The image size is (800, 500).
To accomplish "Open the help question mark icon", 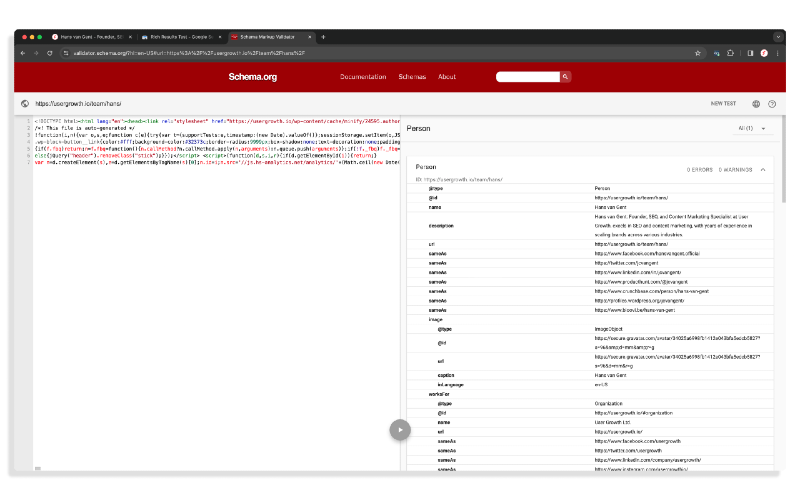I will point(772,104).
